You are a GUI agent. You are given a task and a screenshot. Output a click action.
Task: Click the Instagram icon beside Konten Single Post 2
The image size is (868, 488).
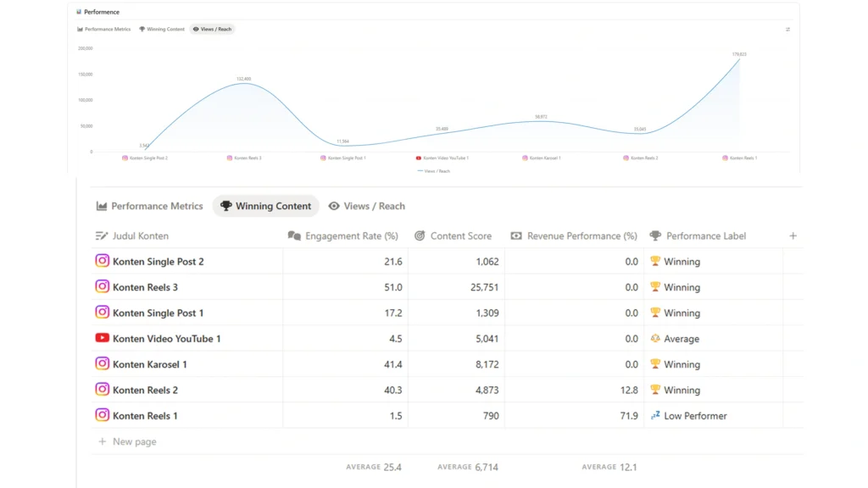click(103, 261)
